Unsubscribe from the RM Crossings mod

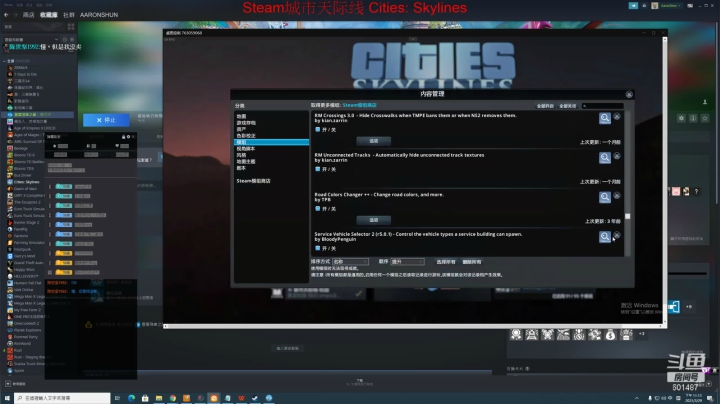point(617,117)
